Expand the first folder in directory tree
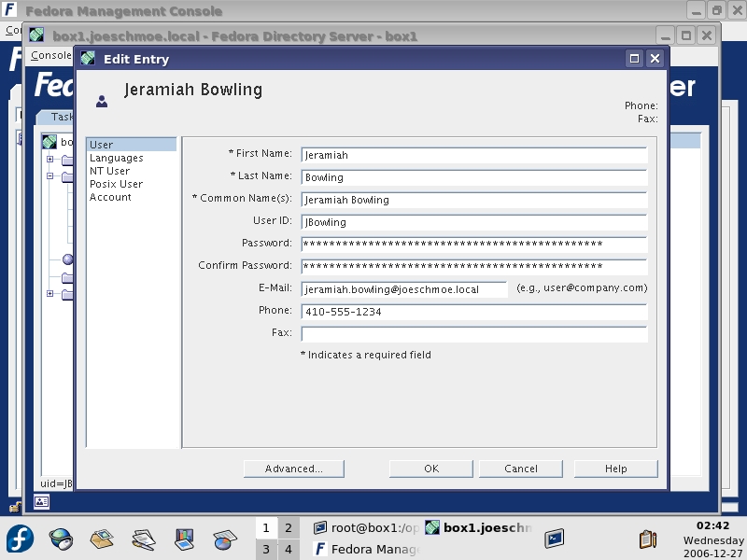 [x=50, y=160]
